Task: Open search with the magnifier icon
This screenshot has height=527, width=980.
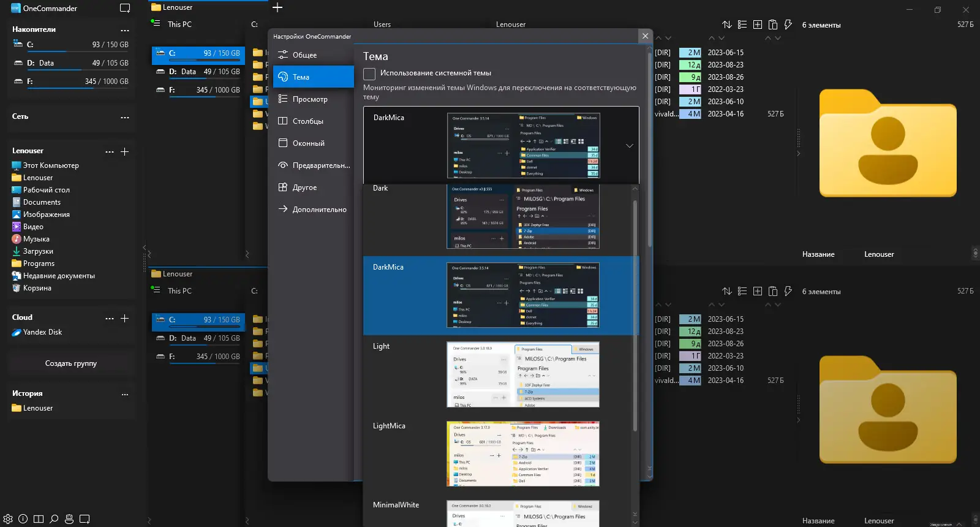Action: click(54, 519)
